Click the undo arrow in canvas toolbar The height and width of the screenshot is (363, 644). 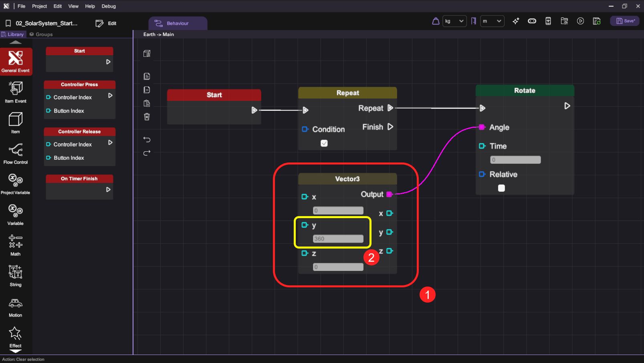click(x=147, y=140)
